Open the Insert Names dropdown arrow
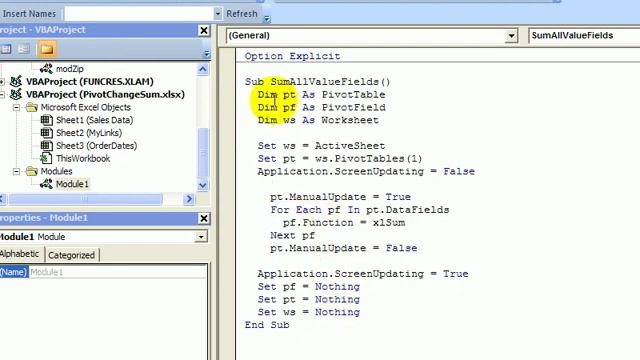640x360 pixels. 218,14
